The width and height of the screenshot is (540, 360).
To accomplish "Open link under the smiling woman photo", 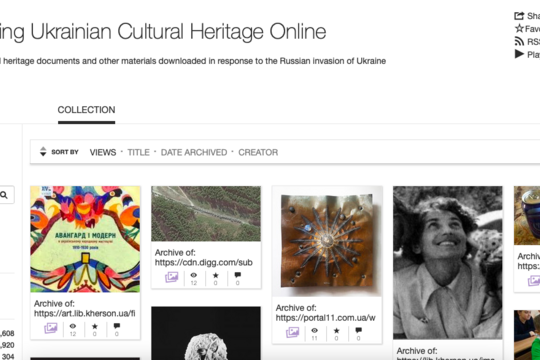I will click(x=446, y=354).
